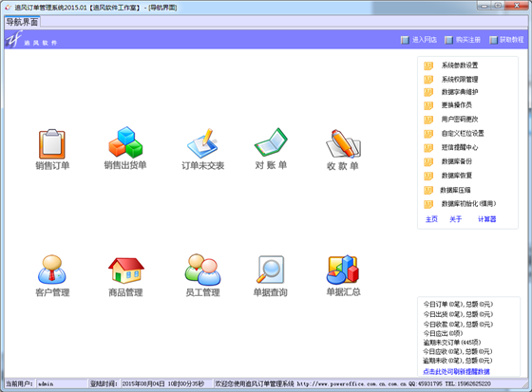Open 单据查询 magnifier icon
The image size is (532, 392).
click(271, 270)
